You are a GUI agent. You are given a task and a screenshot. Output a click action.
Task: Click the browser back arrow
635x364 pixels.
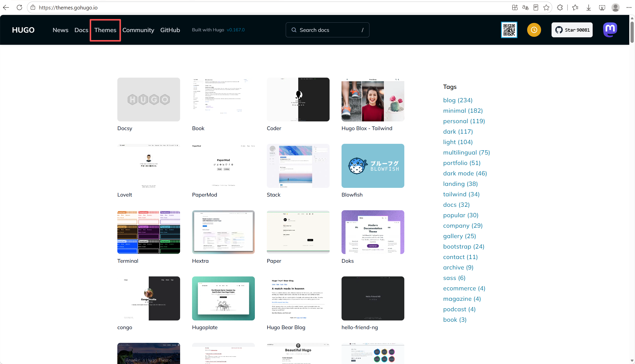pos(6,7)
